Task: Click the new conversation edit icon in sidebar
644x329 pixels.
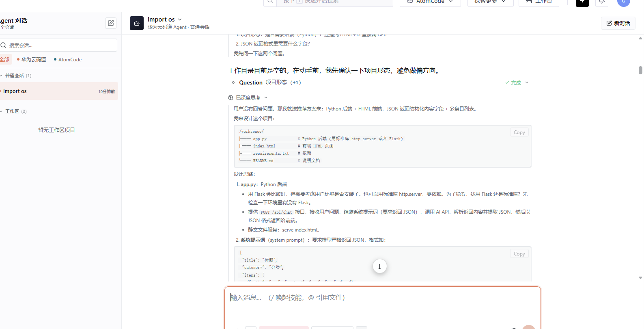Action: (x=111, y=23)
